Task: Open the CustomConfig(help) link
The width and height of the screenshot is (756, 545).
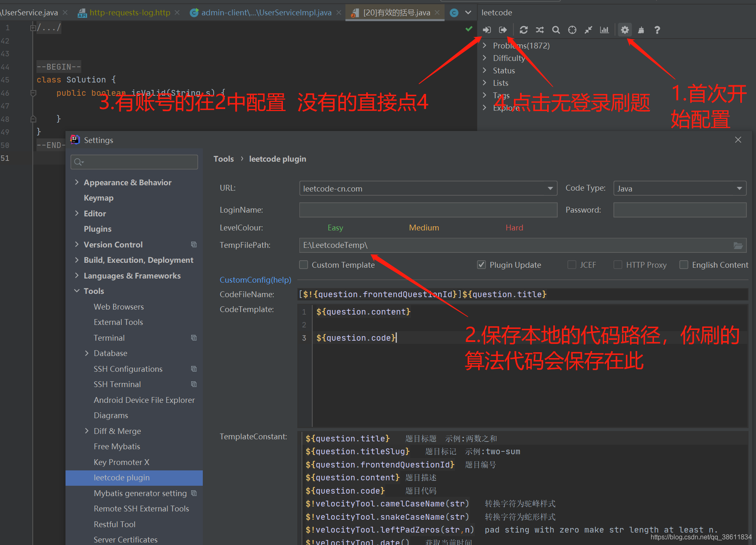Action: pyautogui.click(x=255, y=280)
